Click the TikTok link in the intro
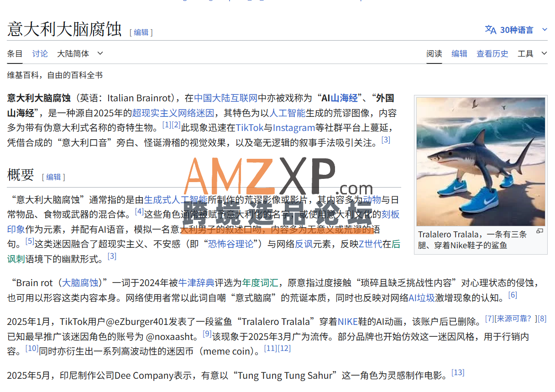This screenshot has width=555, height=392. pos(249,128)
